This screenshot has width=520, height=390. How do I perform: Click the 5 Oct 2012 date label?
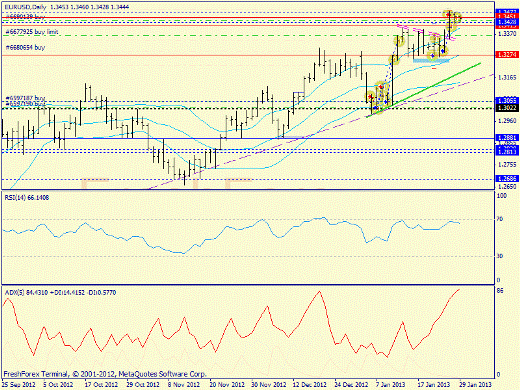[58, 384]
